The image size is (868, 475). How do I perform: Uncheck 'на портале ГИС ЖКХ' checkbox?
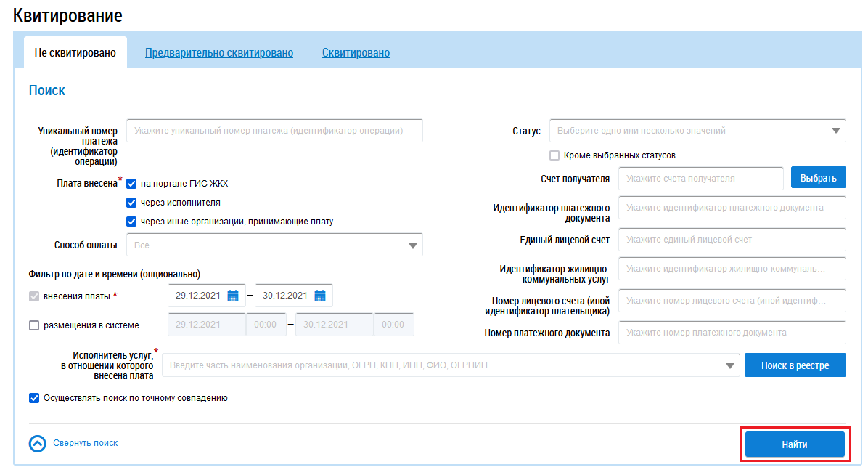tap(131, 184)
